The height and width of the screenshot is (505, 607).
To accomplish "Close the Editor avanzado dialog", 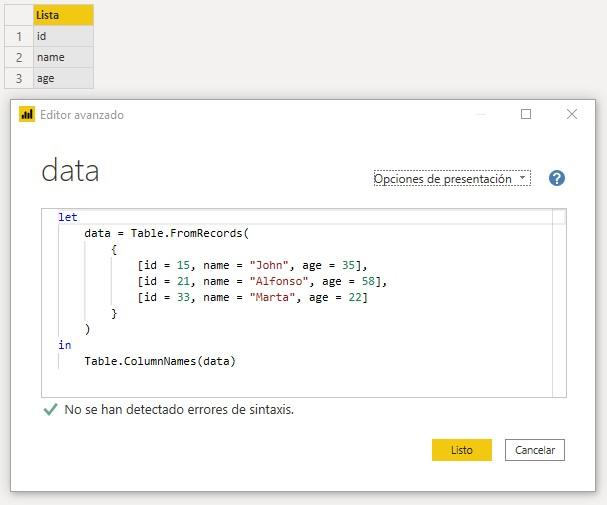I will 572,115.
